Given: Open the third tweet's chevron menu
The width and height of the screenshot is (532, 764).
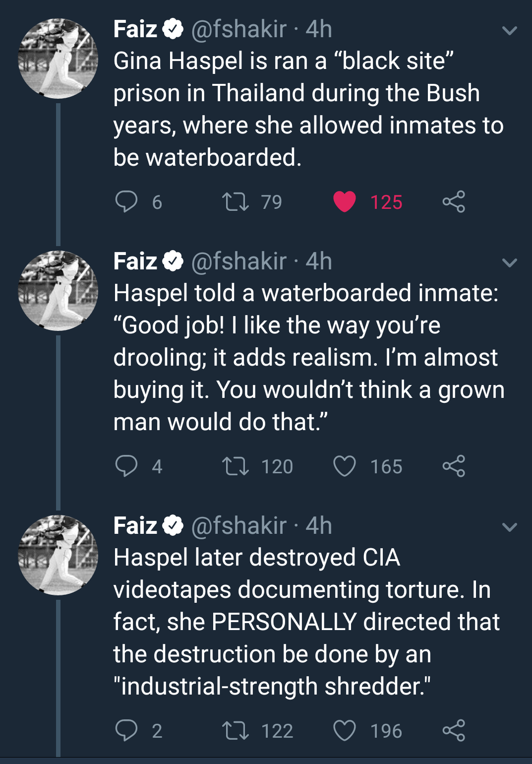Looking at the screenshot, I should [x=510, y=527].
